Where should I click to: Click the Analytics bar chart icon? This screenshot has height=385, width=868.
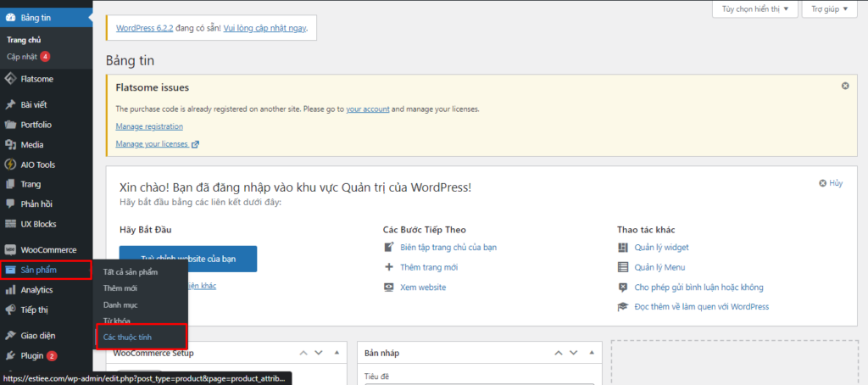[10, 290]
